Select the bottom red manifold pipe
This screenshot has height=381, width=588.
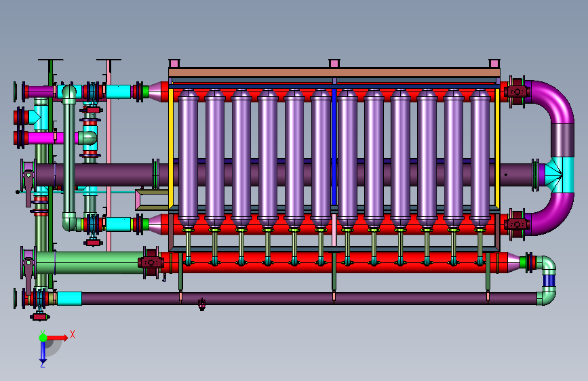(334, 262)
